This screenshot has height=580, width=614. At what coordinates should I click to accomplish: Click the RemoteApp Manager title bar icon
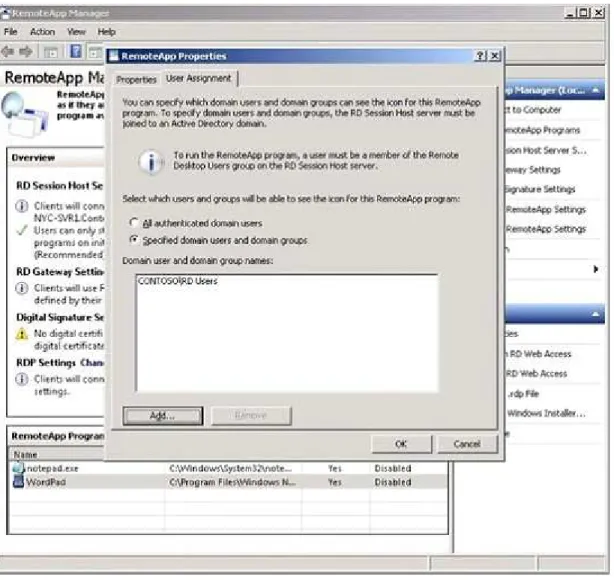pyautogui.click(x=5, y=13)
